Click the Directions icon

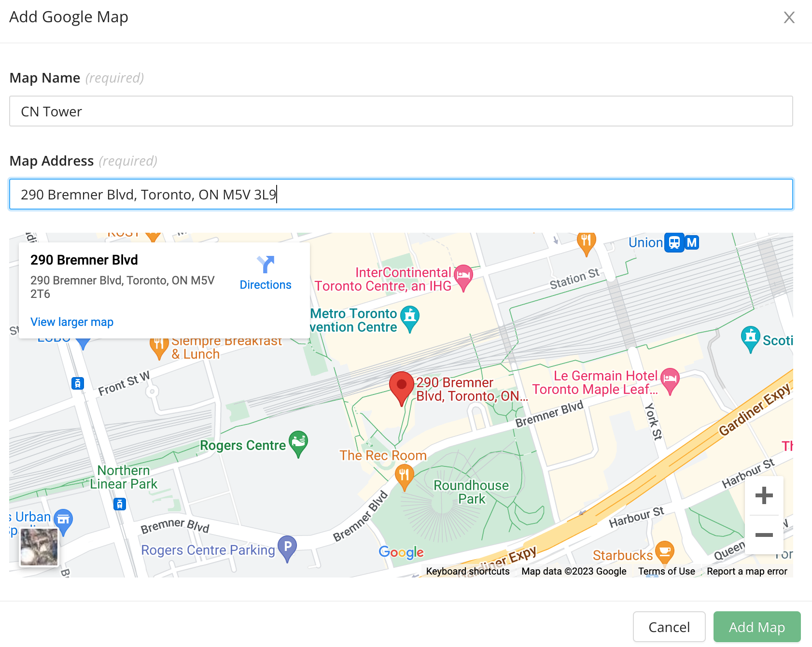265,265
